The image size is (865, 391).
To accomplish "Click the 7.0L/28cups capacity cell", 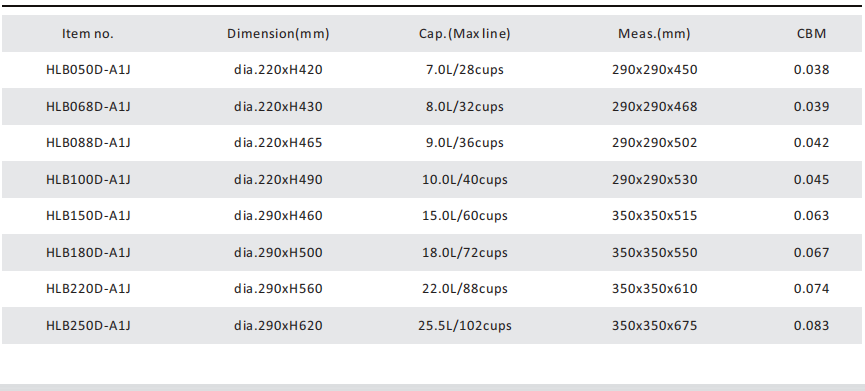I will coord(464,70).
